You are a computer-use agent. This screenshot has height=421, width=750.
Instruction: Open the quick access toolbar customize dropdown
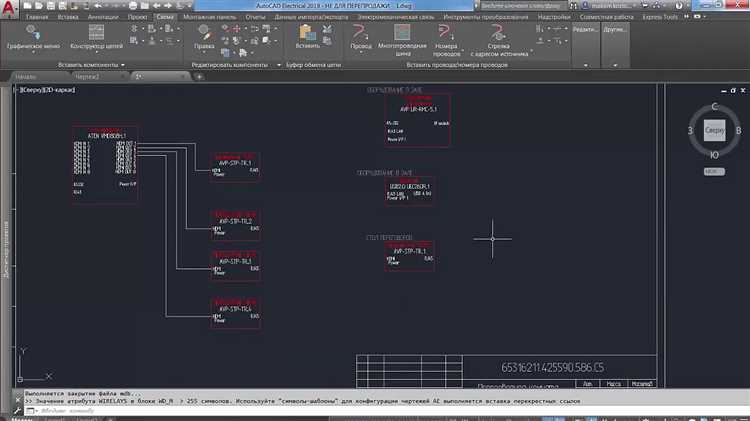point(188,6)
